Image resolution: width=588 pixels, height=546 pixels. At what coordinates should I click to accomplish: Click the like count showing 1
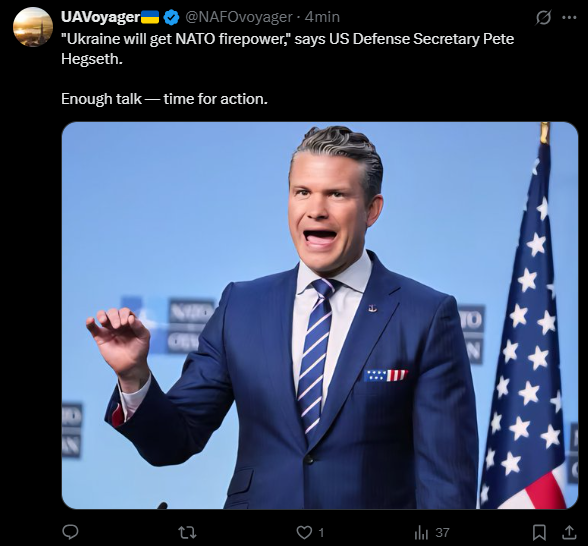pos(321,532)
